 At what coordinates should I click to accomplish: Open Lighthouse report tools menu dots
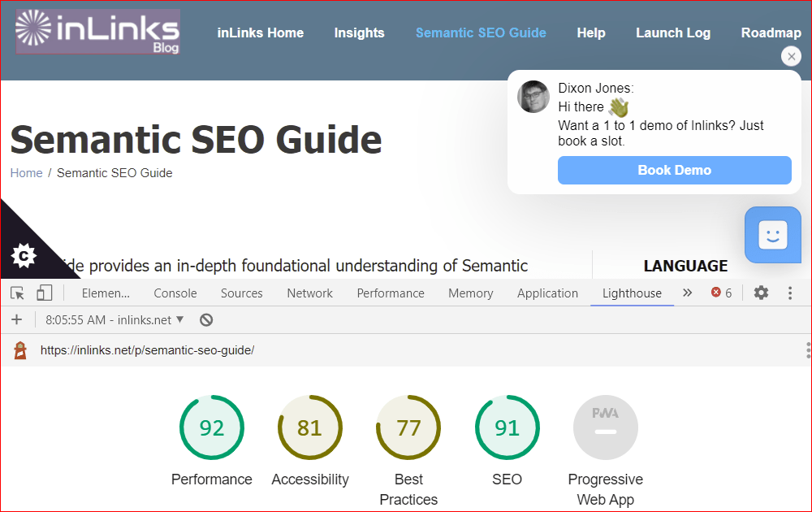click(808, 350)
